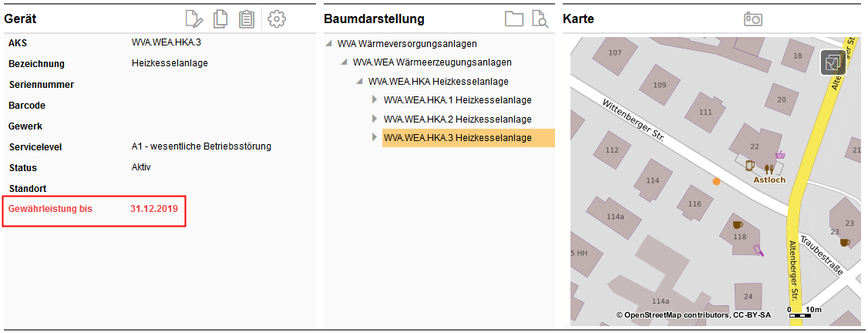This screenshot has height=333, width=868.
Task: Click the orange device marker on map
Action: coord(717,181)
